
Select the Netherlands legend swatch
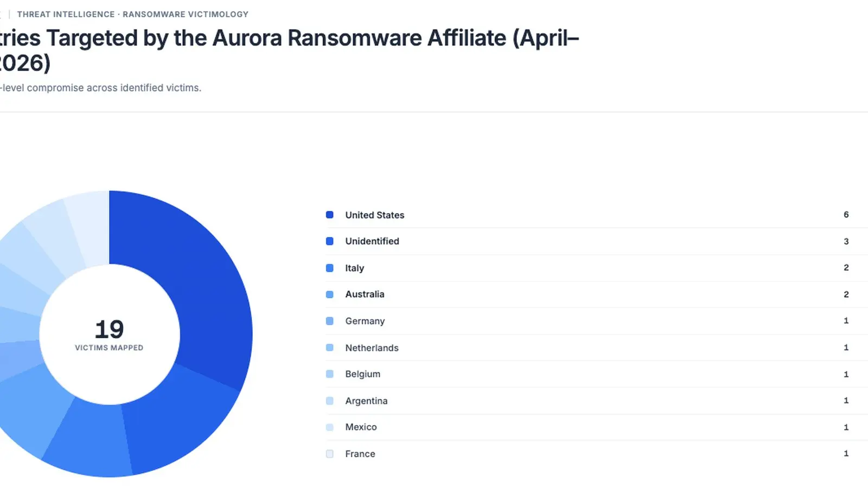tap(329, 348)
